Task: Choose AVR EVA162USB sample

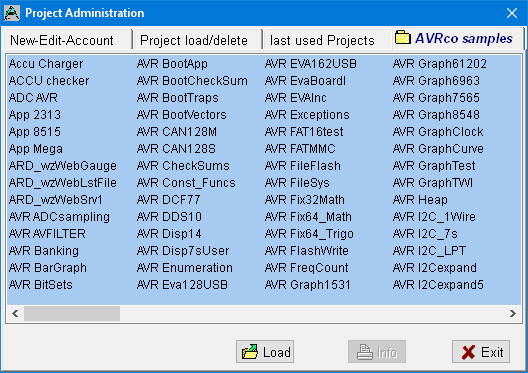Action: click(310, 64)
